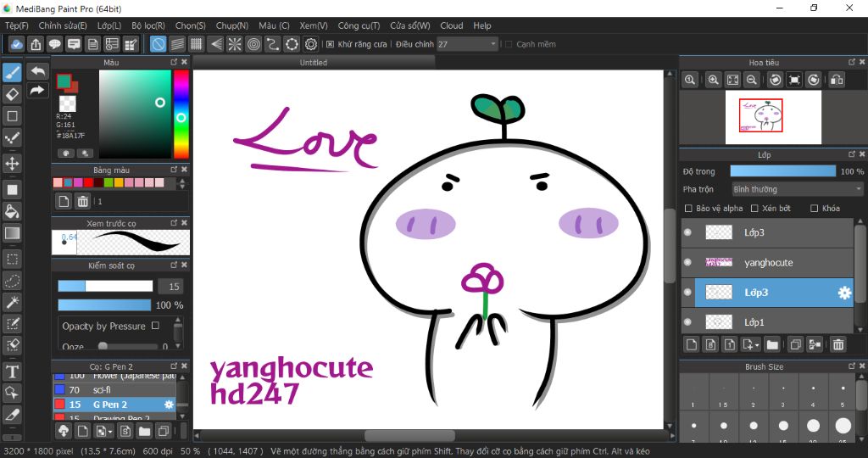Enable radial snap guide
868x458 pixels.
[235, 44]
